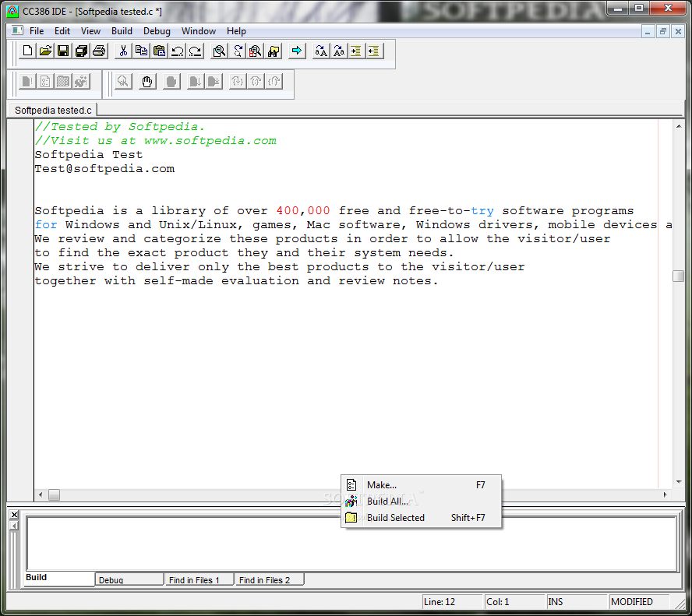Click the greyed-out build all toolbar icon

click(81, 82)
